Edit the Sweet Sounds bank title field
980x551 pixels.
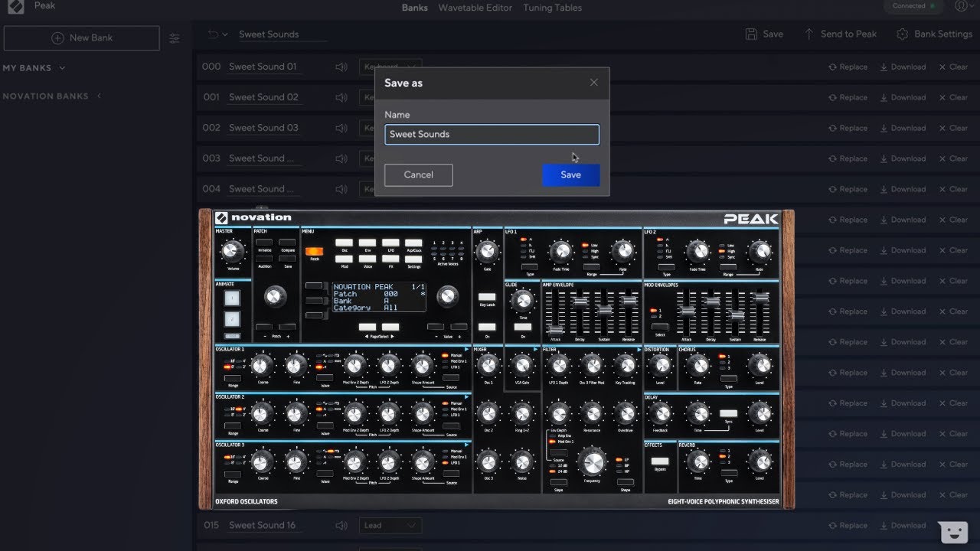(x=283, y=34)
